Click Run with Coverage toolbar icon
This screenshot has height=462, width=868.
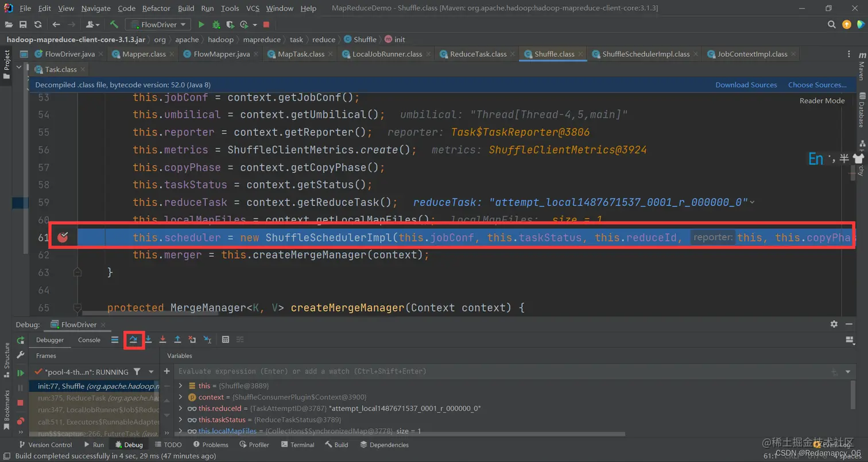point(231,24)
